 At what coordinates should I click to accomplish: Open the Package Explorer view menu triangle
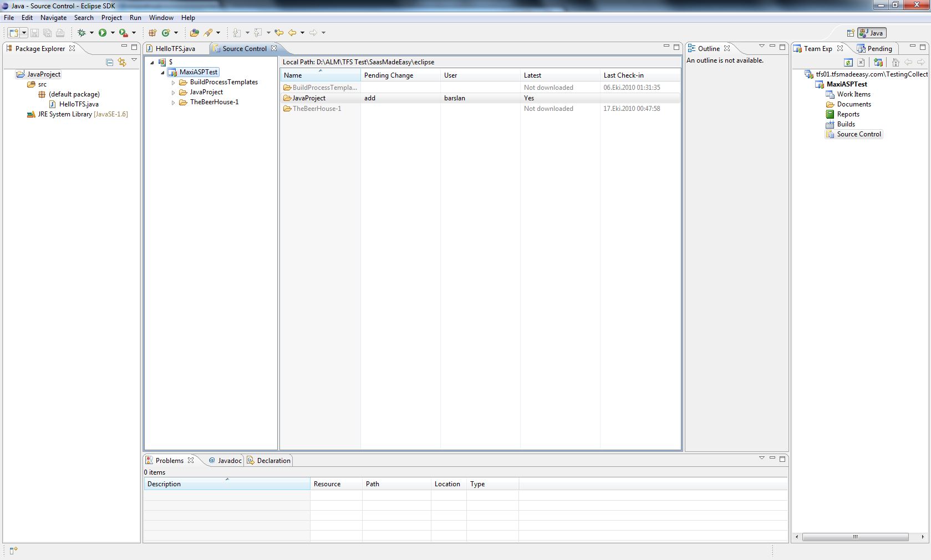point(134,60)
